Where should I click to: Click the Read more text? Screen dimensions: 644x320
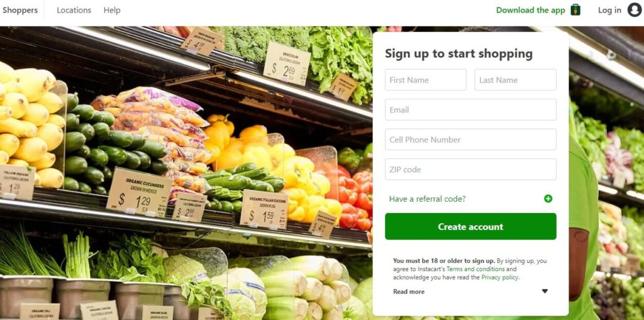(409, 292)
